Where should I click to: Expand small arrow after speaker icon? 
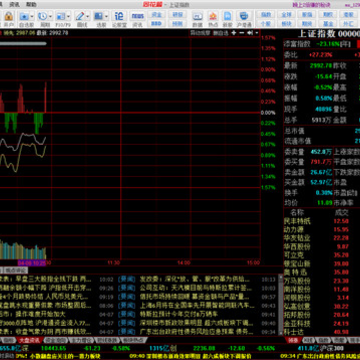256,33
